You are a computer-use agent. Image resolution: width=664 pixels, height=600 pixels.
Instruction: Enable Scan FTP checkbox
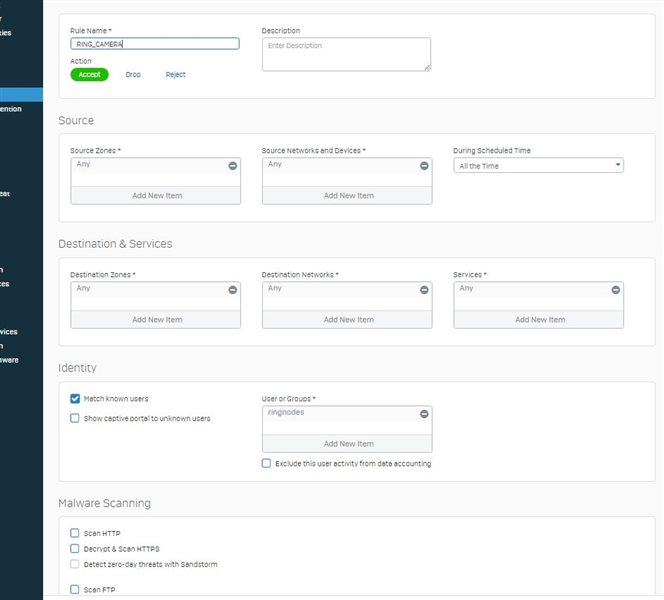tap(75, 589)
